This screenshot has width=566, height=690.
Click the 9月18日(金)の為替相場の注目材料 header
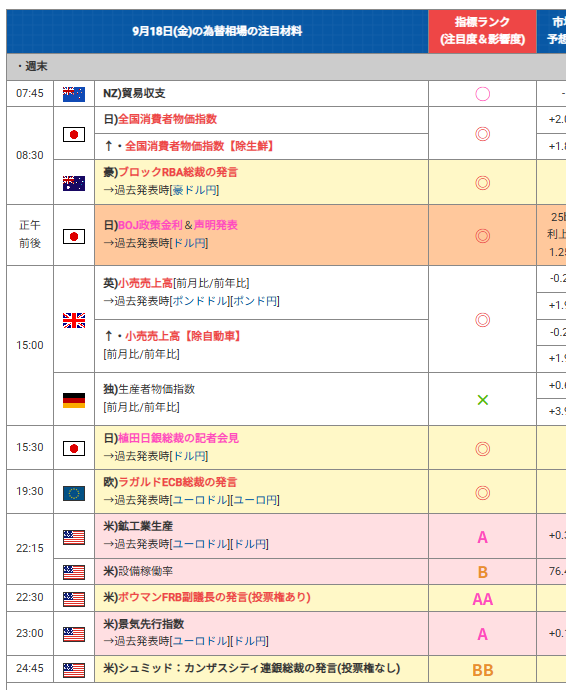217,31
